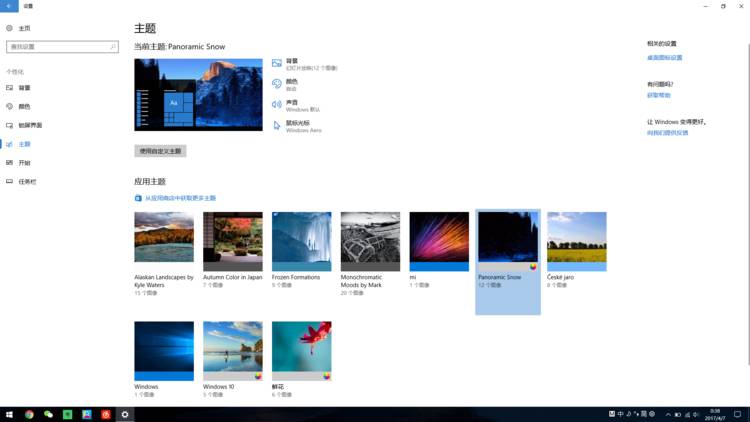Click the search magnifier icon in search box
The width and height of the screenshot is (750, 422).
click(x=113, y=46)
